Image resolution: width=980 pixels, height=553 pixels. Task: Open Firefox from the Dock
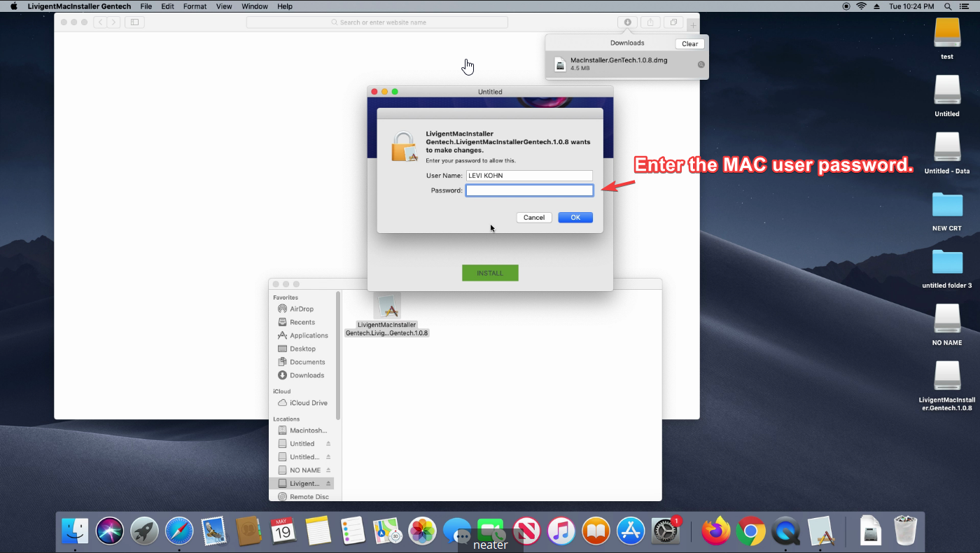715,531
